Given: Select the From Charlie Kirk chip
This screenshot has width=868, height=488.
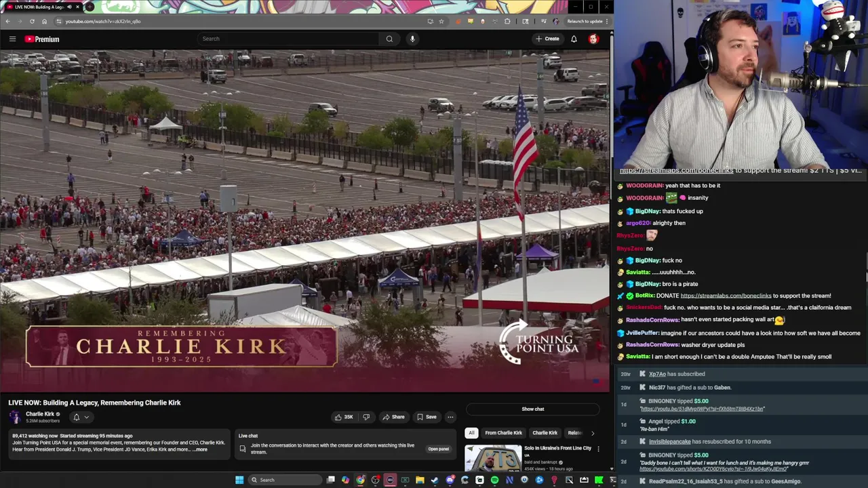Looking at the screenshot, I should (503, 432).
